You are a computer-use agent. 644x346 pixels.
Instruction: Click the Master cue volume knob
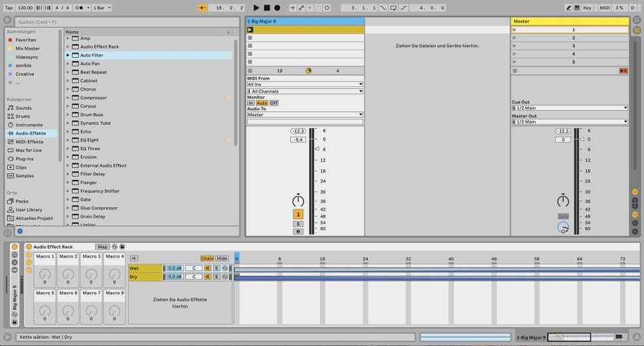(x=563, y=227)
